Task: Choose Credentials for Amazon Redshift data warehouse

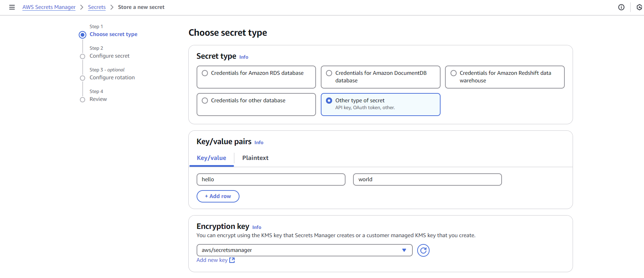Action: tap(453, 73)
